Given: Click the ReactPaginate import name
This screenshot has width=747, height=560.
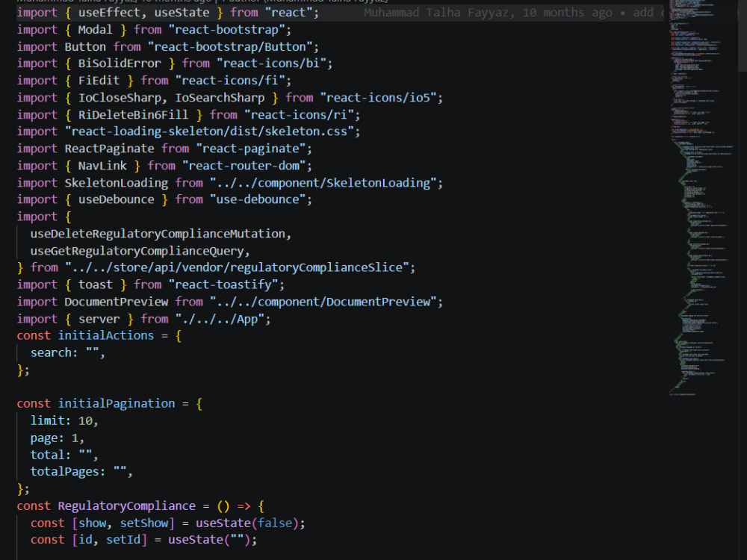Looking at the screenshot, I should coord(109,149).
